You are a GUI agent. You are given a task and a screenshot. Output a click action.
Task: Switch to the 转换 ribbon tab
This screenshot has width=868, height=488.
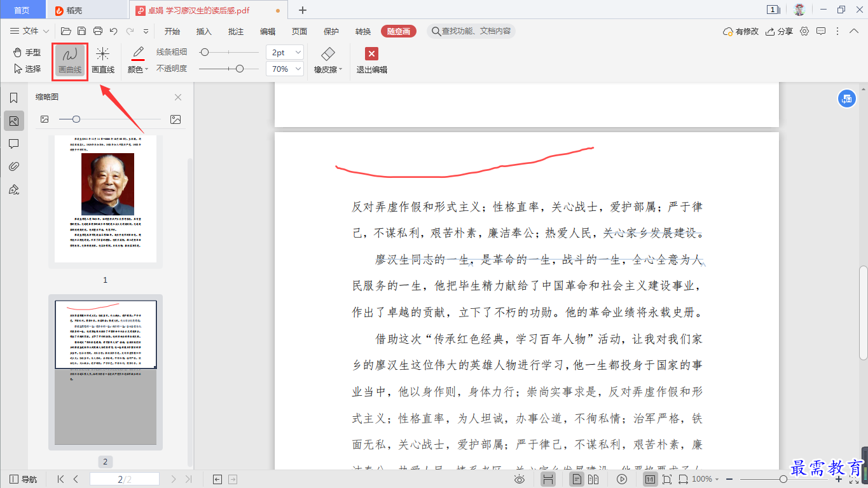tap(362, 31)
